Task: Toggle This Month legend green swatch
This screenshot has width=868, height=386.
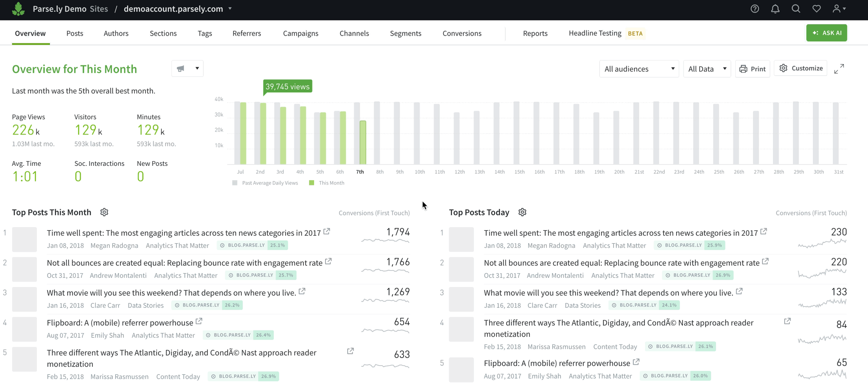Action: click(311, 183)
